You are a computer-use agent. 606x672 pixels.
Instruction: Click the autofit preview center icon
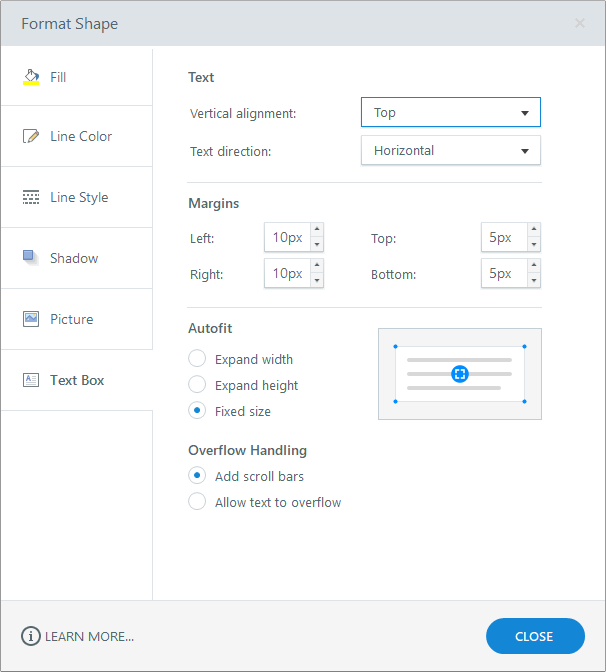click(x=460, y=374)
